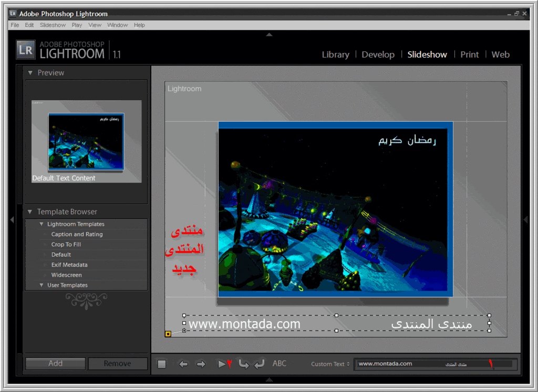Viewport: 538px width, 392px height.
Task: Click the stop slideshow square button
Action: click(162, 364)
